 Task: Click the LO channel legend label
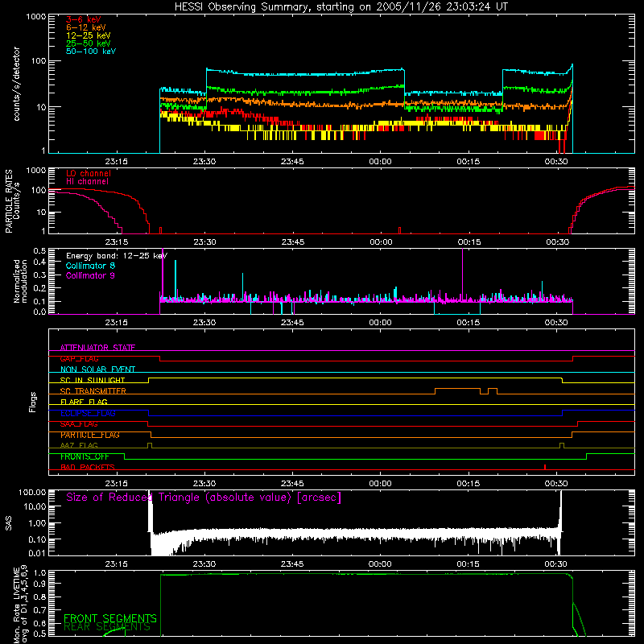coord(89,173)
